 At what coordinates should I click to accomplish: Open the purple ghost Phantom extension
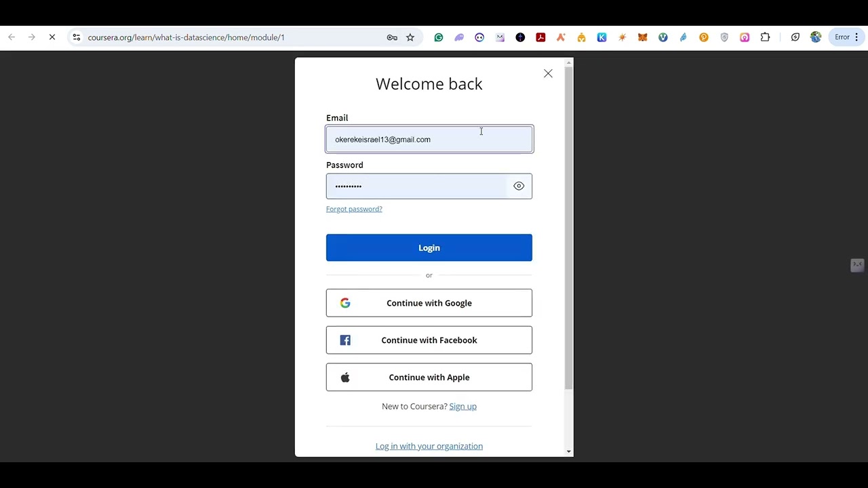(x=459, y=37)
